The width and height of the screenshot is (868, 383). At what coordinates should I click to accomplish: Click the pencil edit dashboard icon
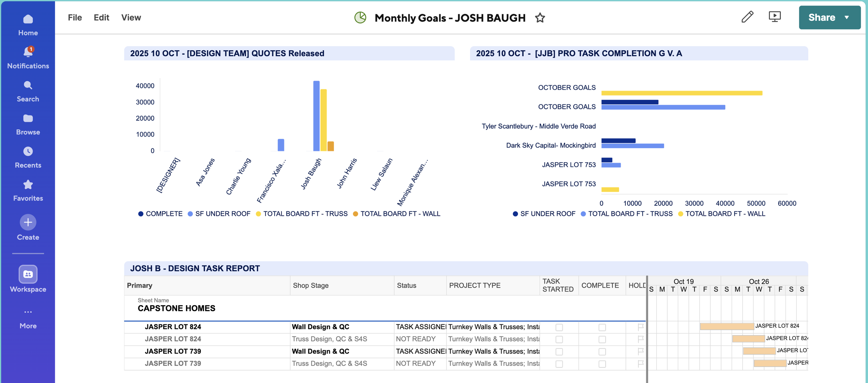747,17
